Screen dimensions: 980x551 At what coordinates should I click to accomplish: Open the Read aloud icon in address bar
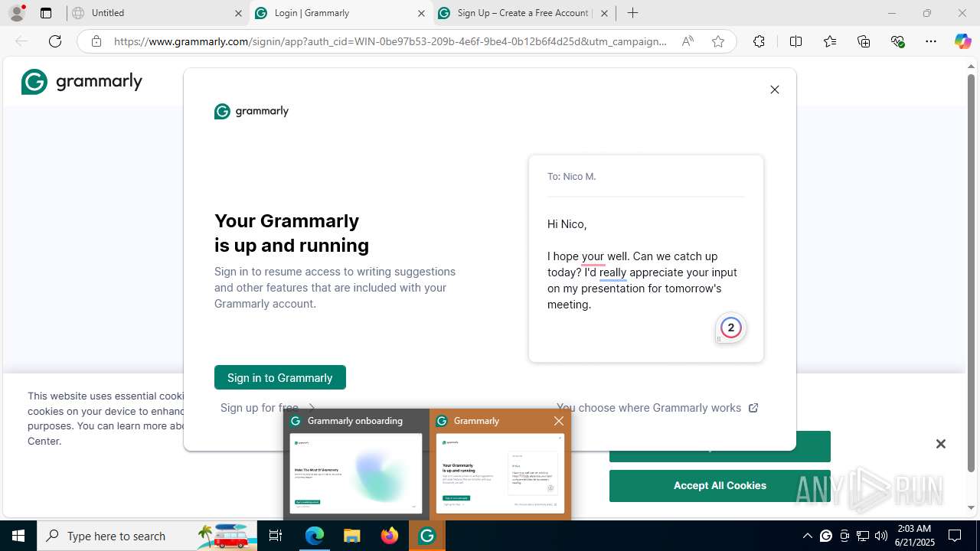click(688, 41)
